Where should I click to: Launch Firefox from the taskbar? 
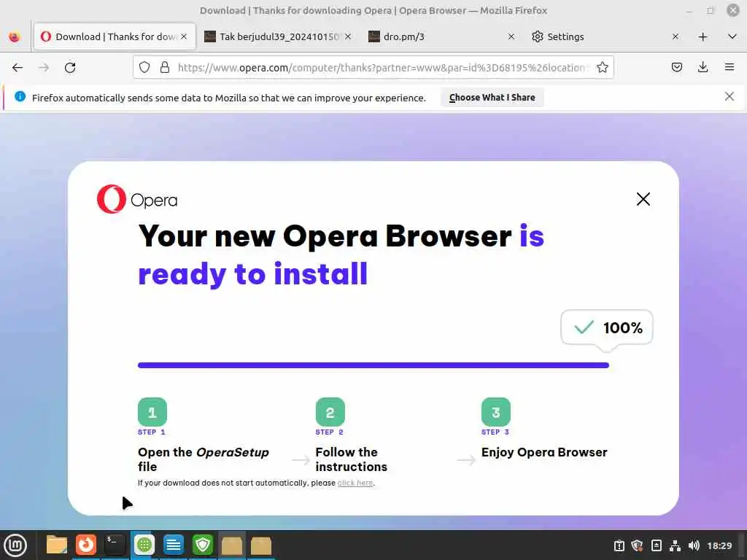[x=86, y=545]
